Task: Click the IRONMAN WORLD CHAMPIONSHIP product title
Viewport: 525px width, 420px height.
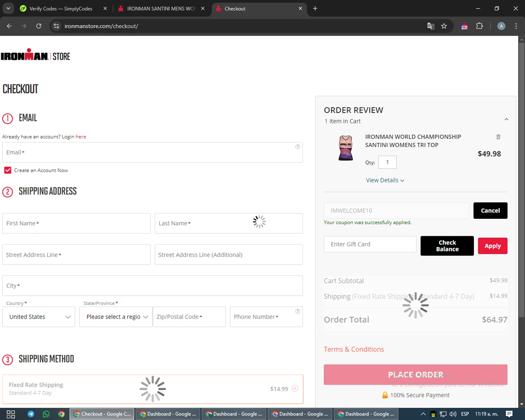Action: (x=413, y=141)
